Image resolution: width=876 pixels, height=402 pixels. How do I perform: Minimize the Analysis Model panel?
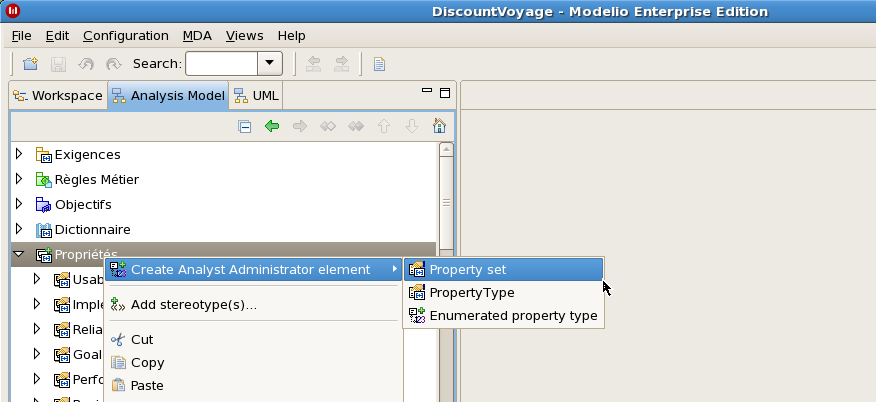(x=427, y=90)
